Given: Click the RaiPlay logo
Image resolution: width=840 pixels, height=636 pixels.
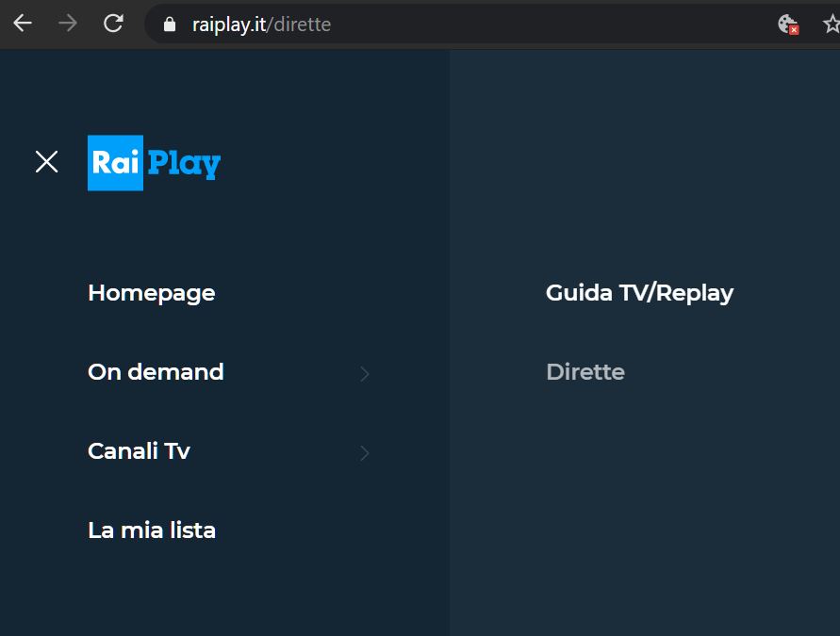Looking at the screenshot, I should tap(154, 163).
